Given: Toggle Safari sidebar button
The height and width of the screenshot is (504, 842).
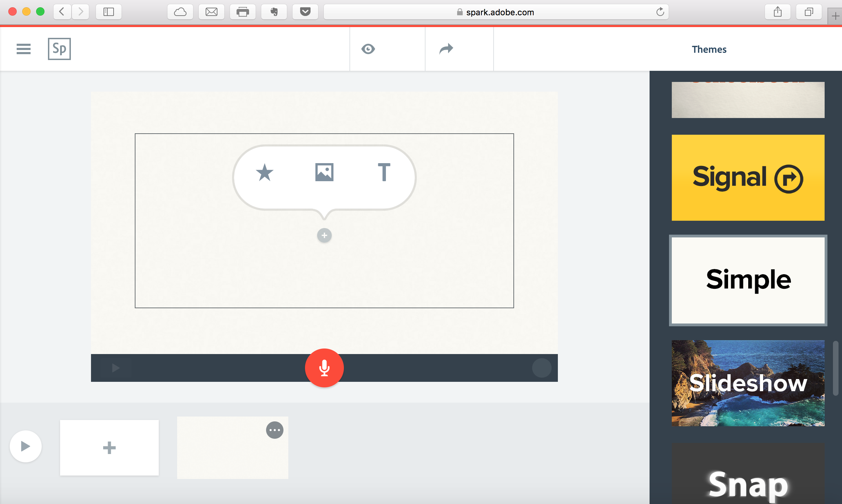Looking at the screenshot, I should [109, 12].
